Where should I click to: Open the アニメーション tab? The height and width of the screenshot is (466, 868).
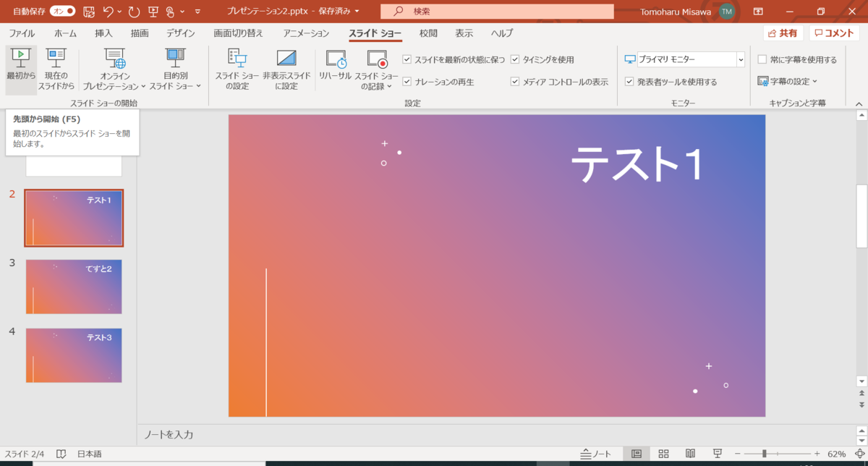click(306, 33)
